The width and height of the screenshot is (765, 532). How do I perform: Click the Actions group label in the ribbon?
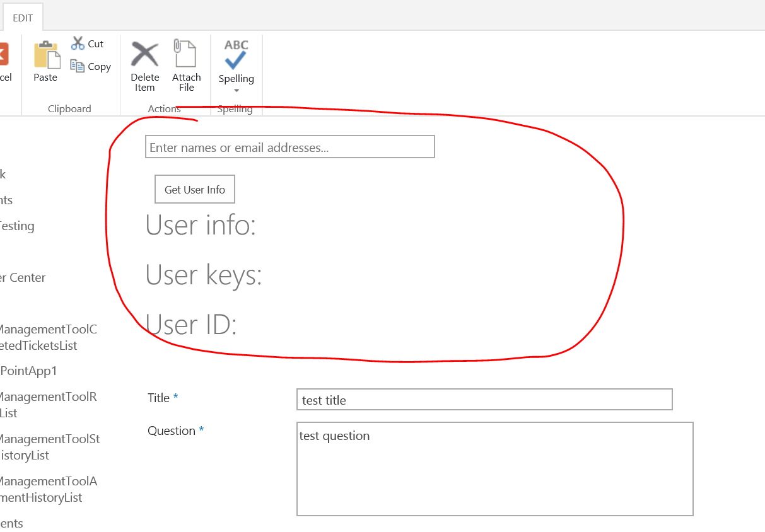164,108
